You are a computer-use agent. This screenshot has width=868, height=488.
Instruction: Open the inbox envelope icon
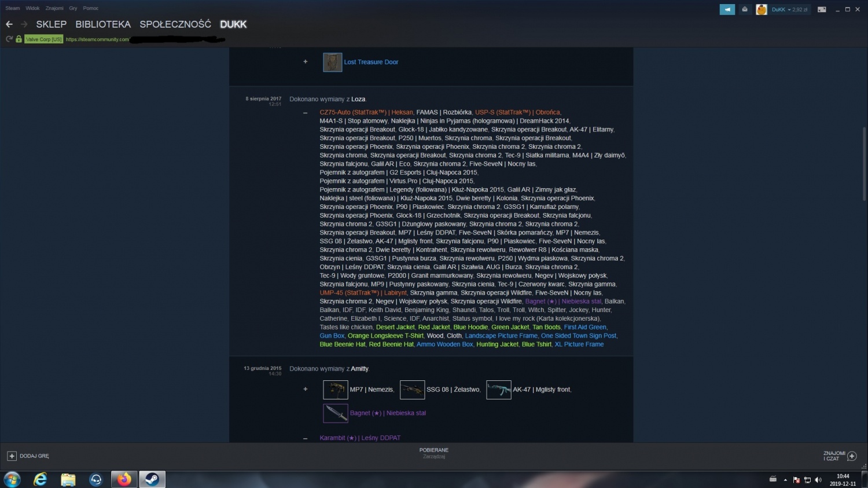745,9
